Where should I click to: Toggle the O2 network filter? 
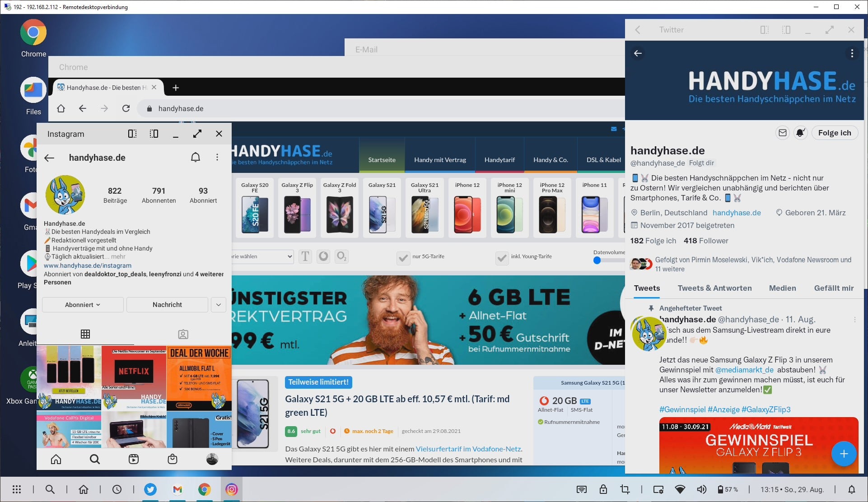[341, 256]
